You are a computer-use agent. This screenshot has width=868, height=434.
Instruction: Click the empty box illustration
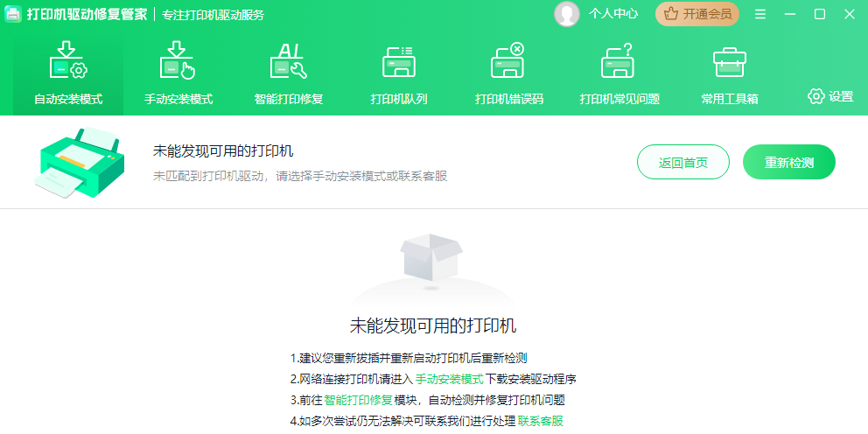click(x=430, y=259)
